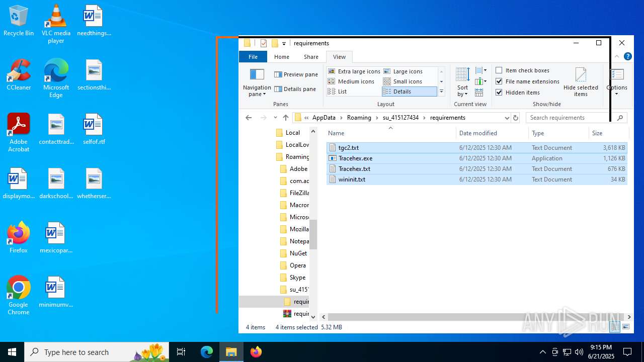
Task: Click AppData in the address path
Action: [324, 118]
